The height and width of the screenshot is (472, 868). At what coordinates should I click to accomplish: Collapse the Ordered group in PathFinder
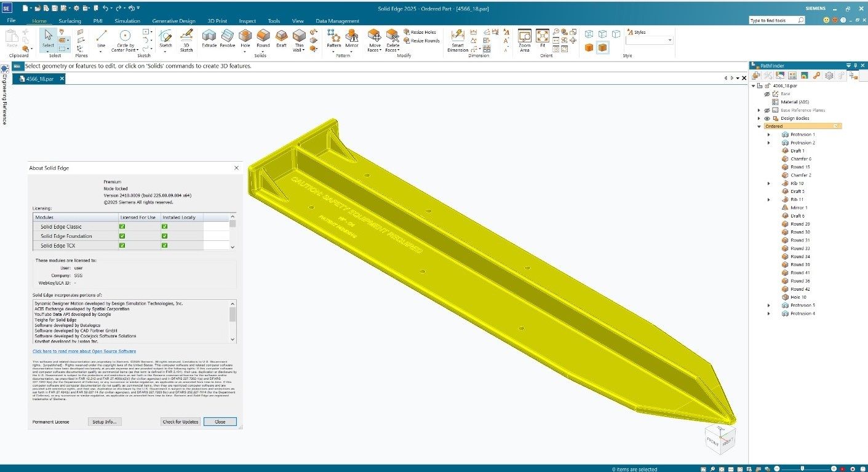[x=759, y=126]
